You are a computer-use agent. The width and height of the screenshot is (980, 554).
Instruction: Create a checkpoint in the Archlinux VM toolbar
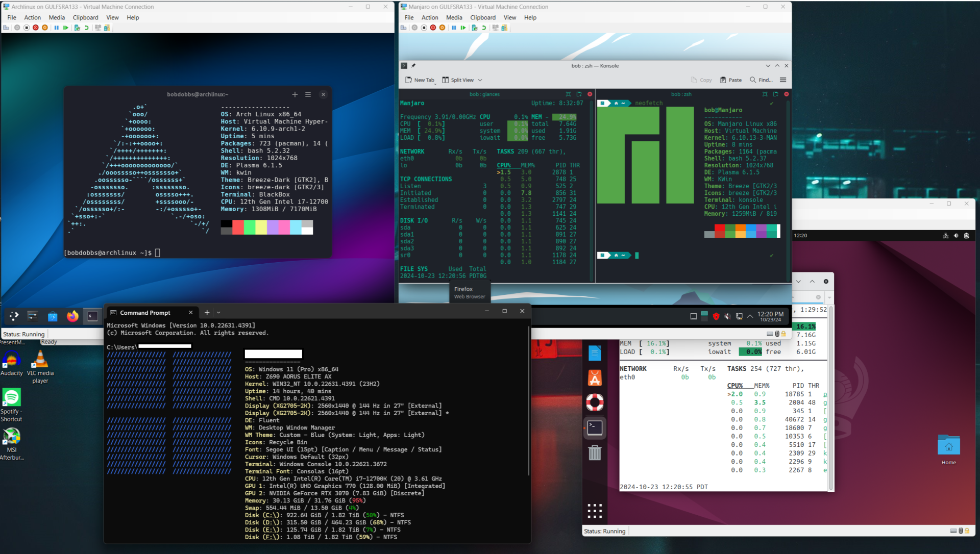pos(77,28)
